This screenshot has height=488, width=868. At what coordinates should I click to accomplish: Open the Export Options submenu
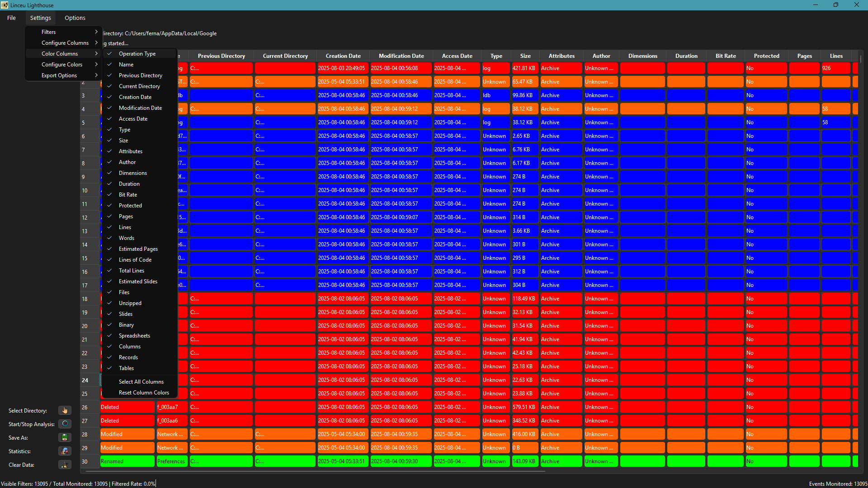(x=59, y=75)
